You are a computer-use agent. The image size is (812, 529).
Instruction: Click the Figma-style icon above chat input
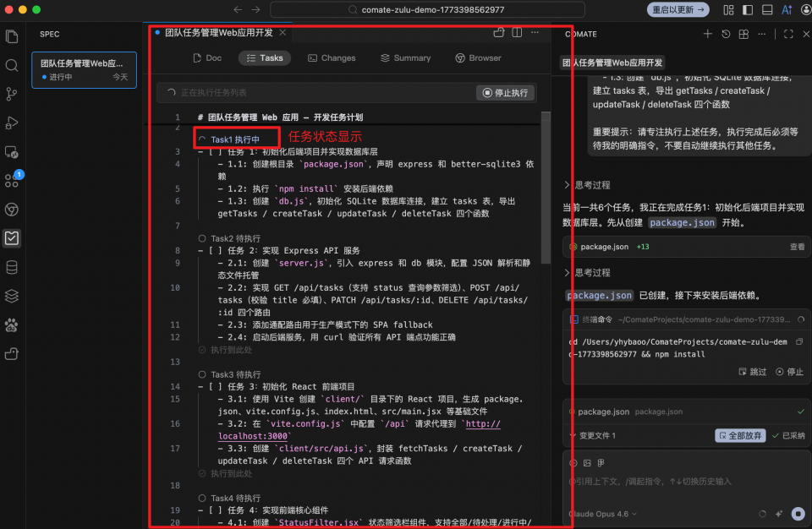[601, 463]
